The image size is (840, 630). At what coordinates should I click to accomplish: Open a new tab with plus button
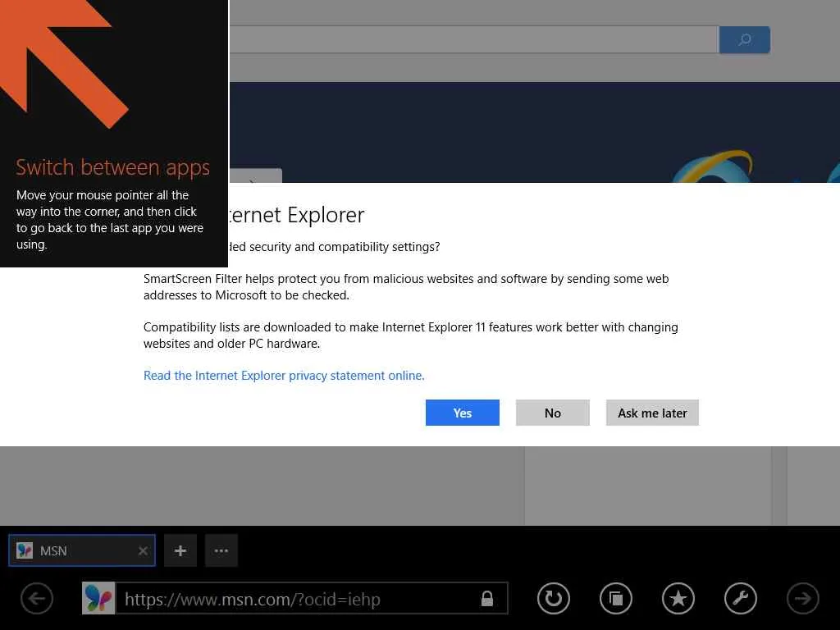(180, 550)
